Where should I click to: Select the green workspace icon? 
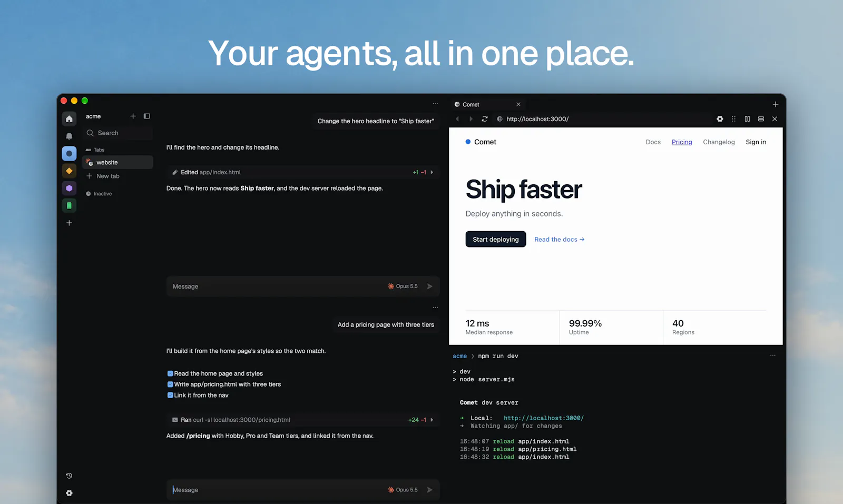point(69,205)
